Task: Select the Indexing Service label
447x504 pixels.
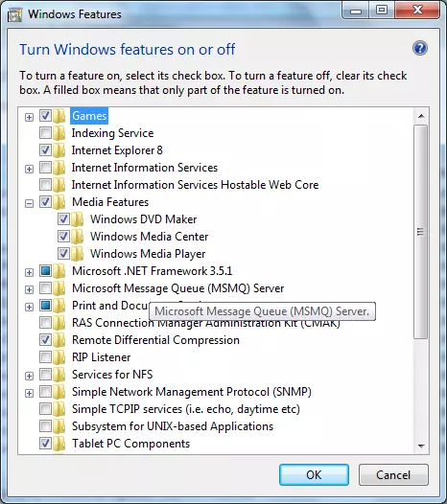Action: coord(112,133)
